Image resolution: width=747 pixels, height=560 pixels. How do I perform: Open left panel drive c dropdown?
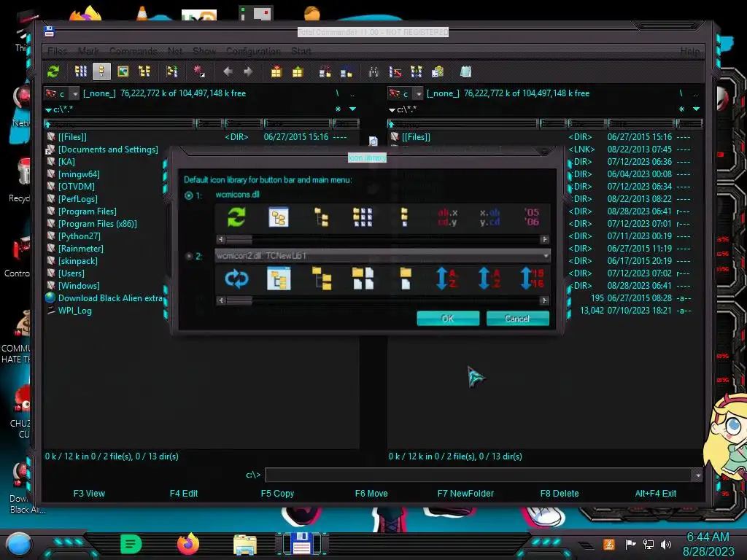coord(75,94)
